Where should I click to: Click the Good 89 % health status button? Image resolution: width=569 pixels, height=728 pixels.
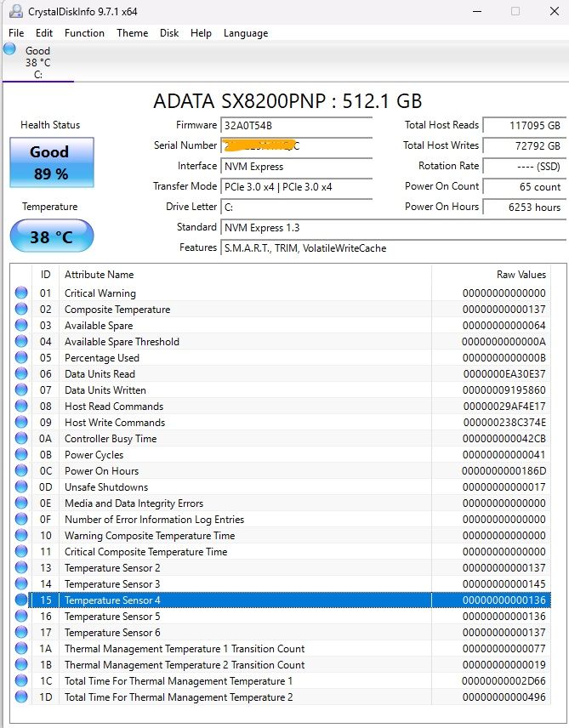coord(52,162)
